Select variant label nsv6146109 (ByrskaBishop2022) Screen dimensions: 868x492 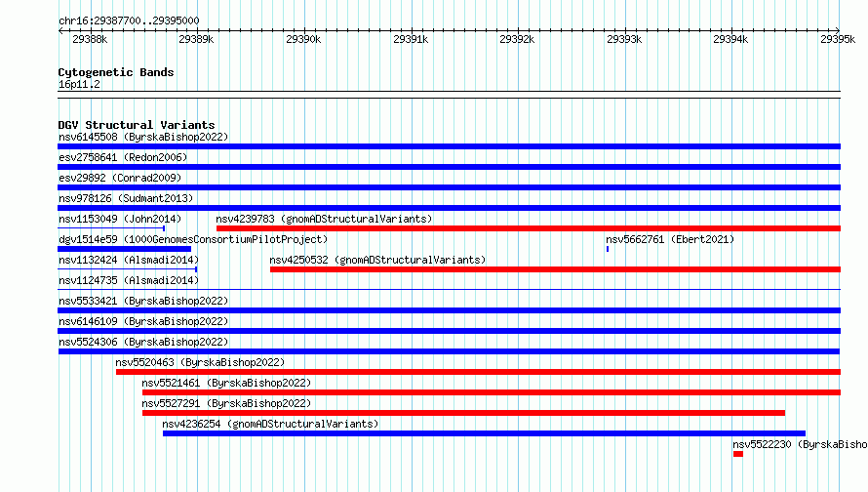pos(143,321)
